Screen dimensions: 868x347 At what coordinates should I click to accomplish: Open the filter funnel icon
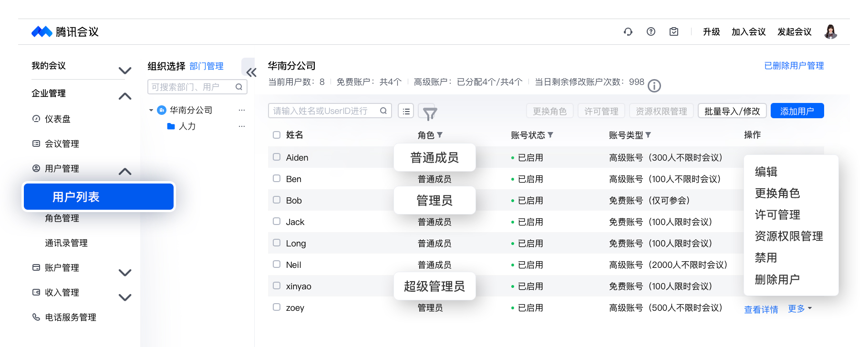[x=430, y=113]
